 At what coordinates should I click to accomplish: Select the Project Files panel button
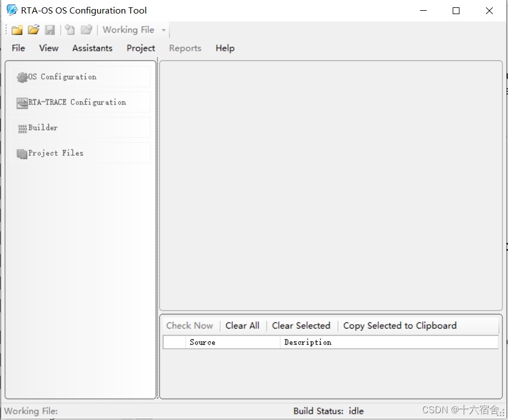pyautogui.click(x=80, y=152)
